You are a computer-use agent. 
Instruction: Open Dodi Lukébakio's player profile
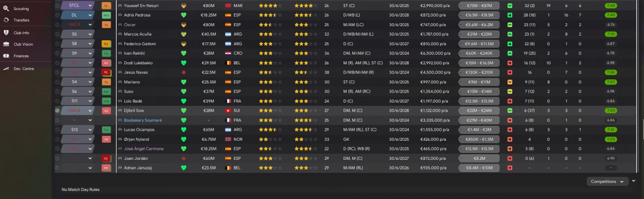pyautogui.click(x=138, y=63)
